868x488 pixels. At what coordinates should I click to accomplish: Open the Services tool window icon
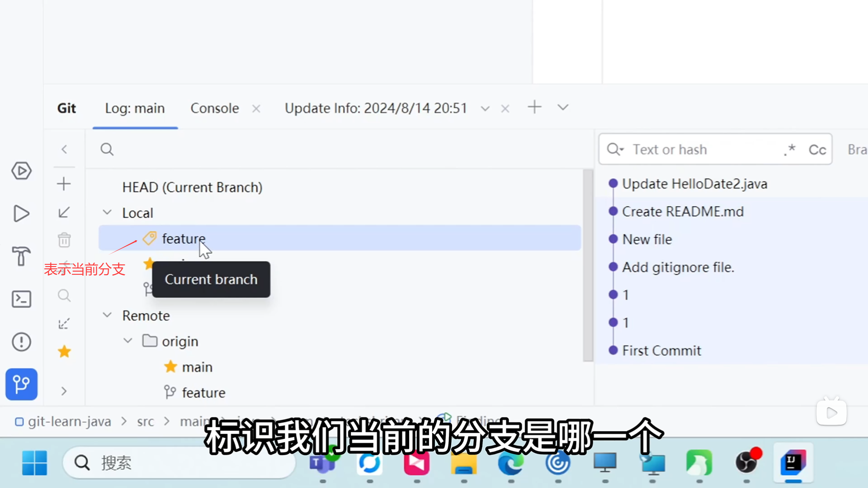tap(21, 171)
